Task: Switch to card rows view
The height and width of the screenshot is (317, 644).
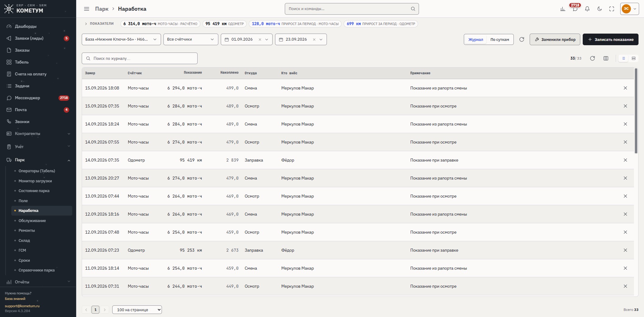Action: pyautogui.click(x=634, y=58)
